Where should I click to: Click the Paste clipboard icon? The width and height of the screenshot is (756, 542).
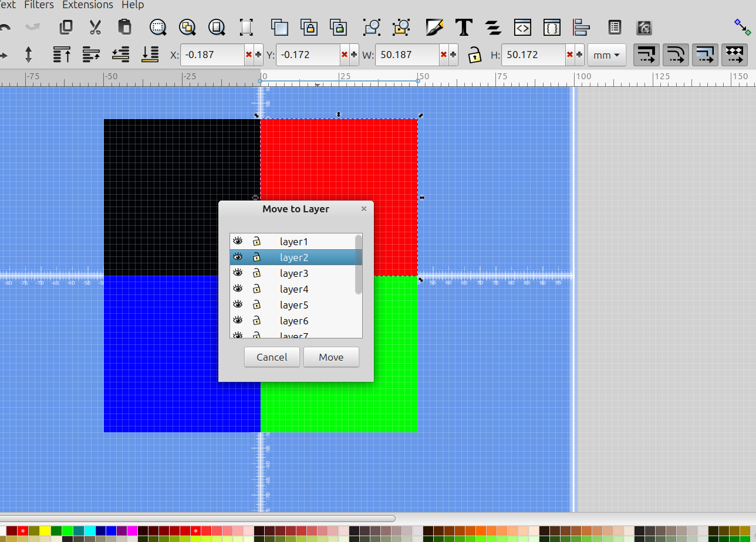124,27
